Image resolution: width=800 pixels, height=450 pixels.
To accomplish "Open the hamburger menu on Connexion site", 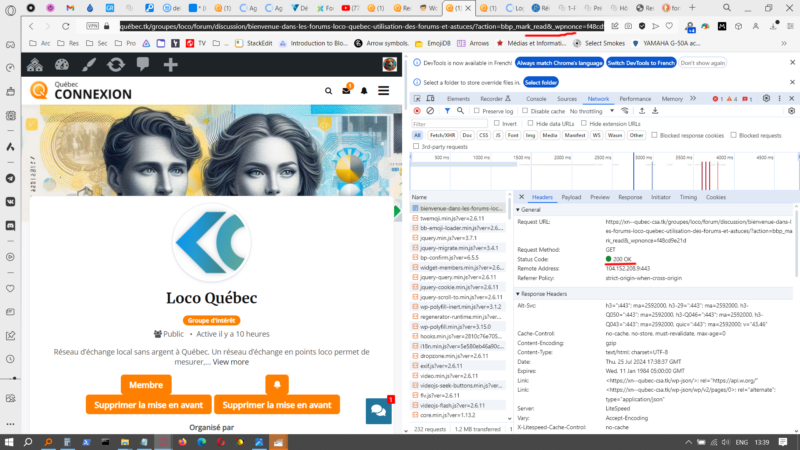I will 383,91.
